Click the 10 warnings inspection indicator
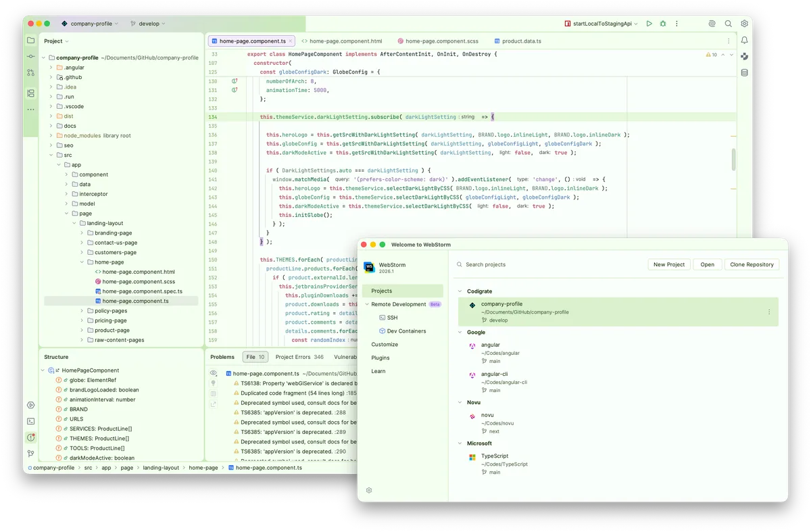The width and height of the screenshot is (811, 532). [x=711, y=55]
